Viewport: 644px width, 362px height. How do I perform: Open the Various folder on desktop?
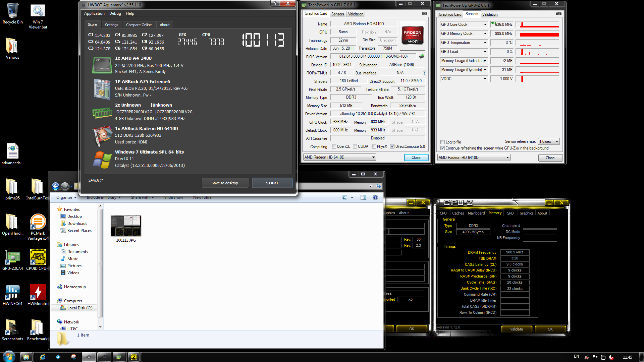click(x=12, y=49)
